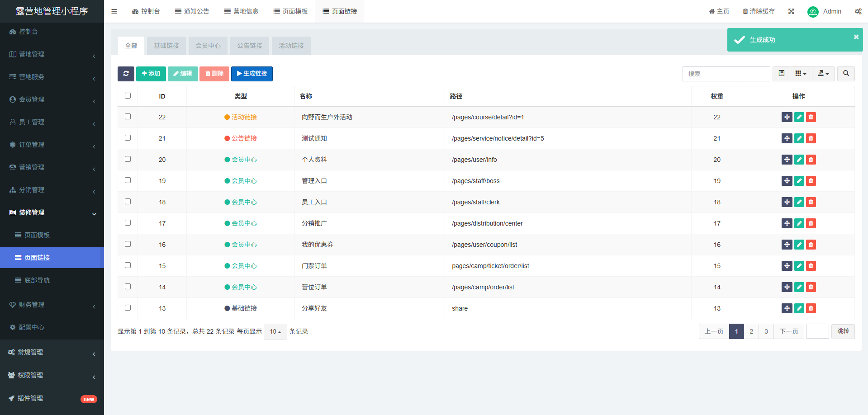Image resolution: width=868 pixels, height=415 pixels.
Task: Expand 订单管理 sidebar menu
Action: 52,145
